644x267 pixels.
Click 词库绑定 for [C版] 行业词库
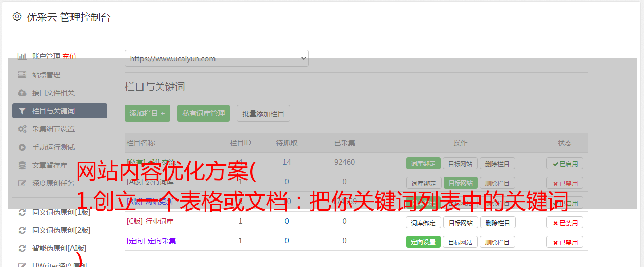point(423,222)
